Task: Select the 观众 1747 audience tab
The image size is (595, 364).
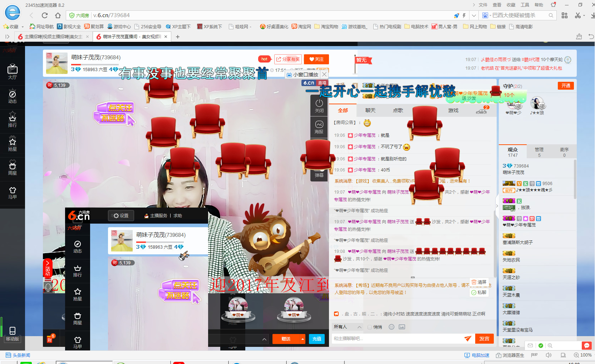Action: [x=513, y=152]
